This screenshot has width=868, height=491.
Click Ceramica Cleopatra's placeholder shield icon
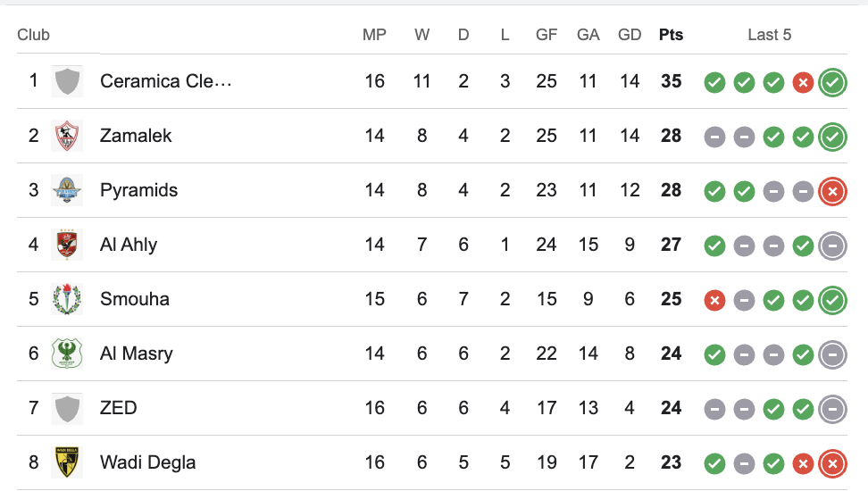click(x=67, y=81)
